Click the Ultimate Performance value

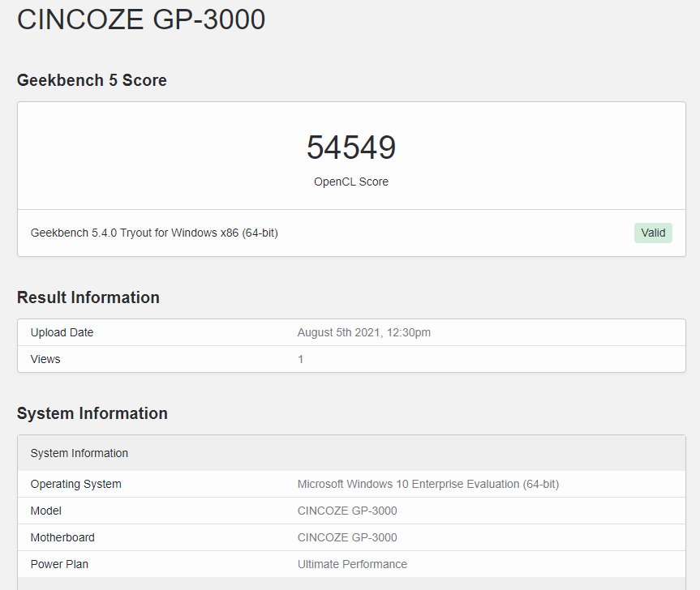pos(352,565)
